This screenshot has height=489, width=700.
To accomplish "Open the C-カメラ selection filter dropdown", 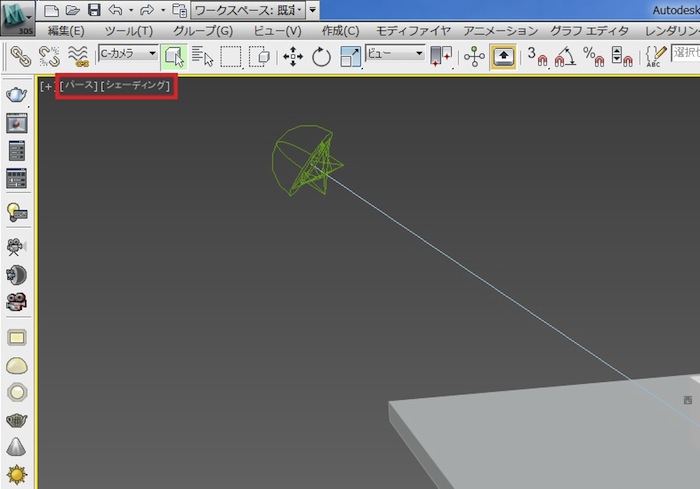I will (x=127, y=54).
